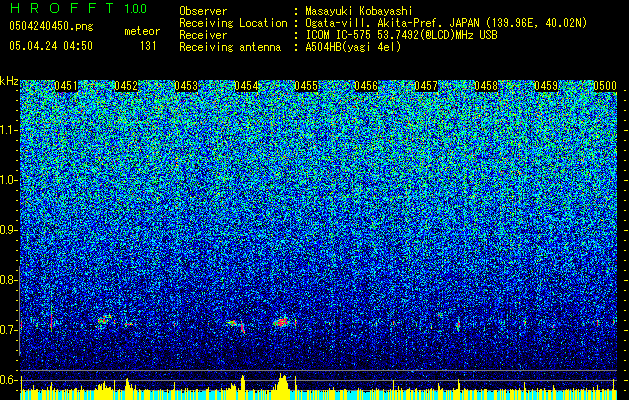Click the 0.7 kHz axis label

pos(8,330)
